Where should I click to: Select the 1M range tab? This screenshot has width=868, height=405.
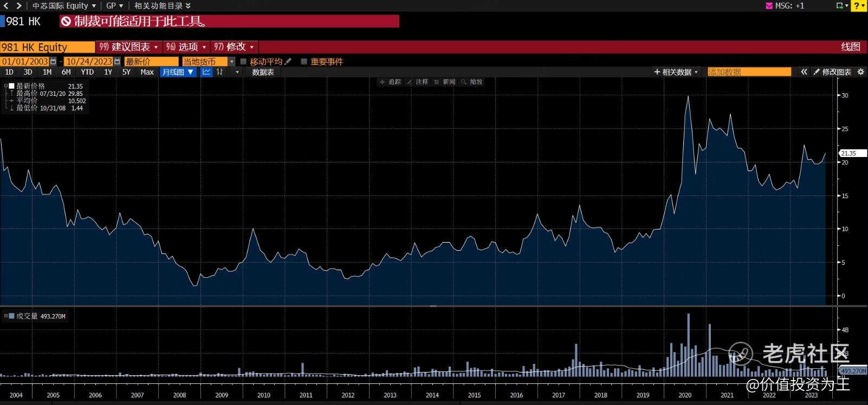[47, 72]
